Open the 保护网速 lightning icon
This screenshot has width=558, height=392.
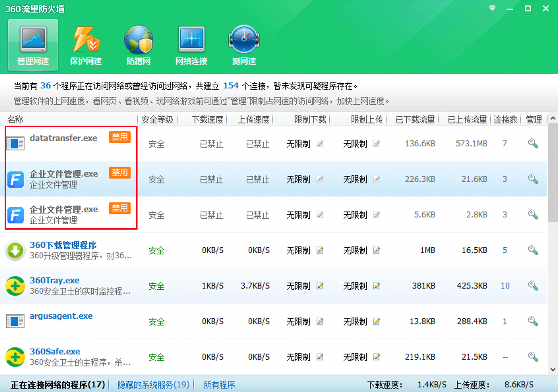click(86, 45)
